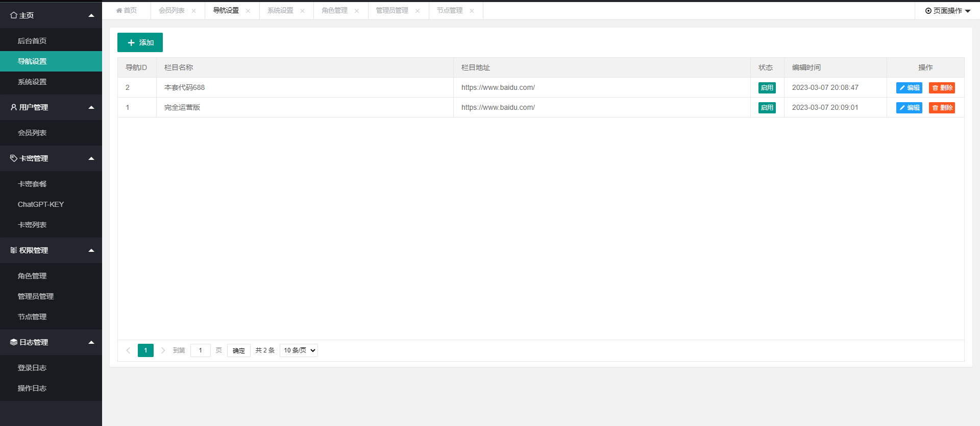Image resolution: width=980 pixels, height=426 pixels.
Task: Toggle 启用 status for 完全运营版
Action: pyautogui.click(x=767, y=108)
